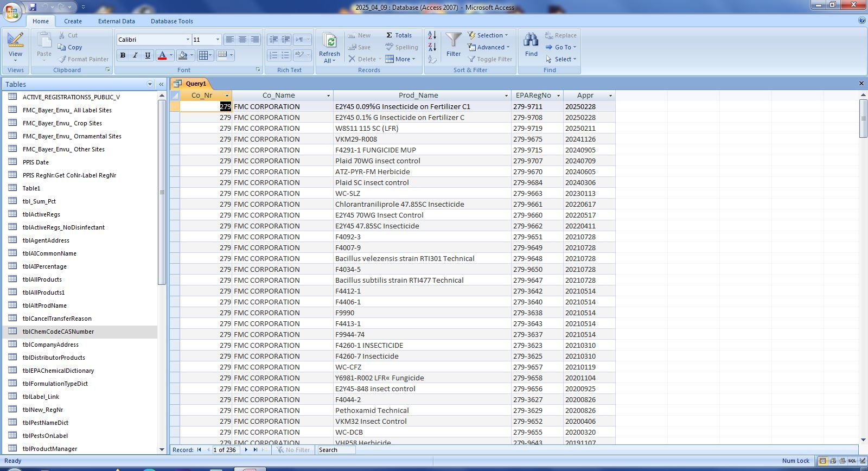The height and width of the screenshot is (471, 868).
Task: Switch to the Create ribbon tab
Action: (x=73, y=21)
